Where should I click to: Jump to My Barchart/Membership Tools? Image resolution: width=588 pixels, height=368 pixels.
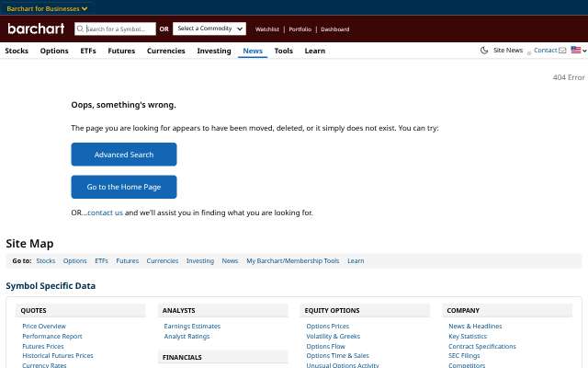pos(293,261)
